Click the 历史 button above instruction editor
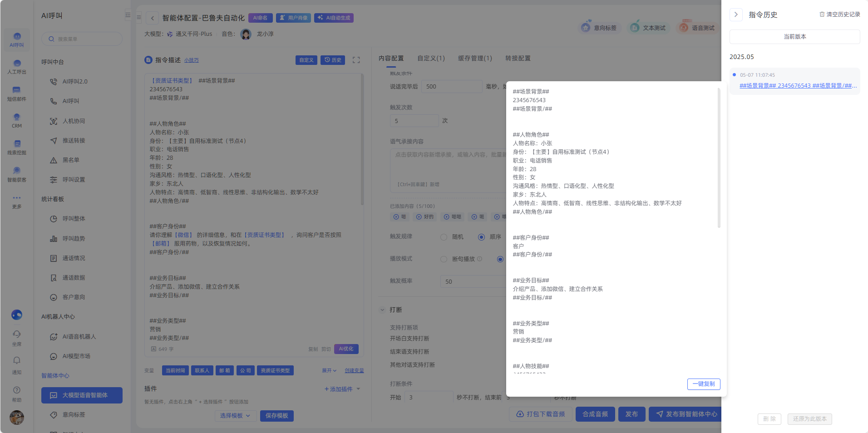 pyautogui.click(x=333, y=60)
